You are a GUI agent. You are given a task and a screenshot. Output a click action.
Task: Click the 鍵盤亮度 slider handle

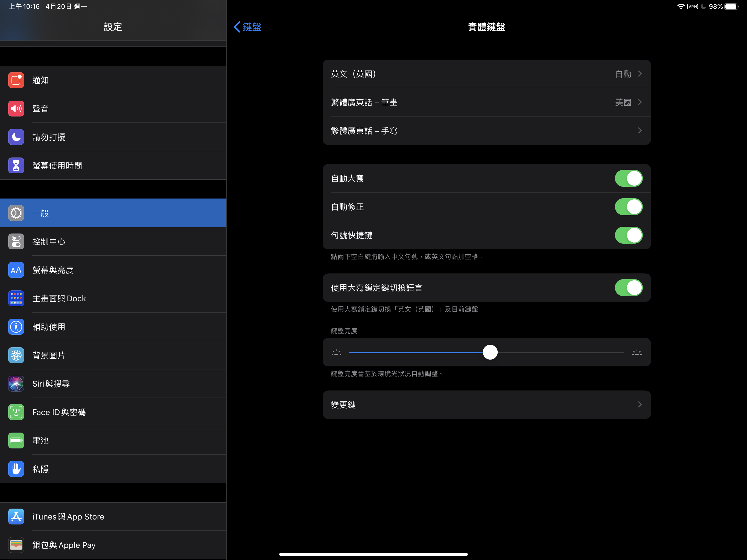coord(490,352)
